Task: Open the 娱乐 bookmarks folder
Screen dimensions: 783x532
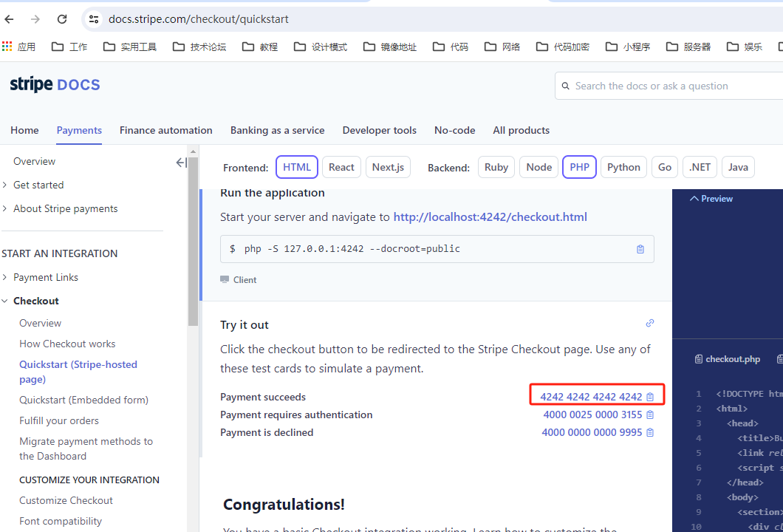Action: [745, 47]
